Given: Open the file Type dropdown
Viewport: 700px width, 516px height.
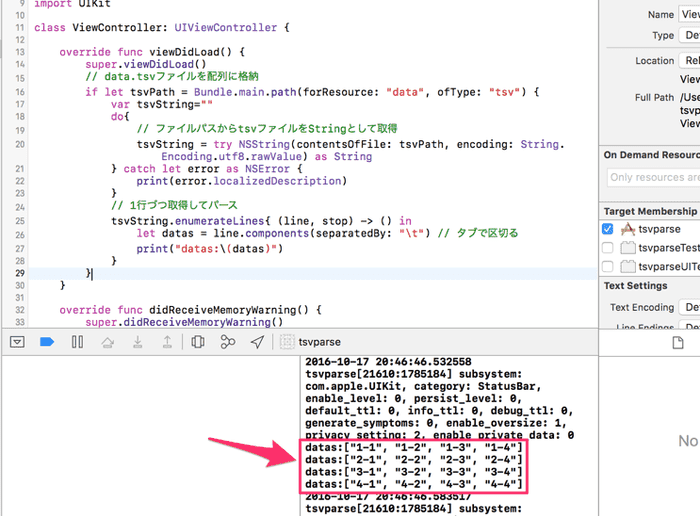Looking at the screenshot, I should [690, 35].
